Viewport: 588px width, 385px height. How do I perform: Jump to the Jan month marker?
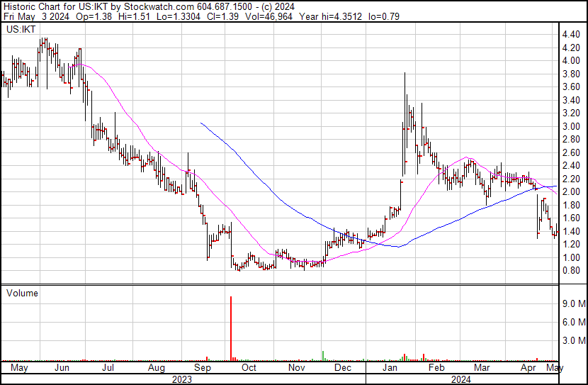pyautogui.click(x=390, y=369)
